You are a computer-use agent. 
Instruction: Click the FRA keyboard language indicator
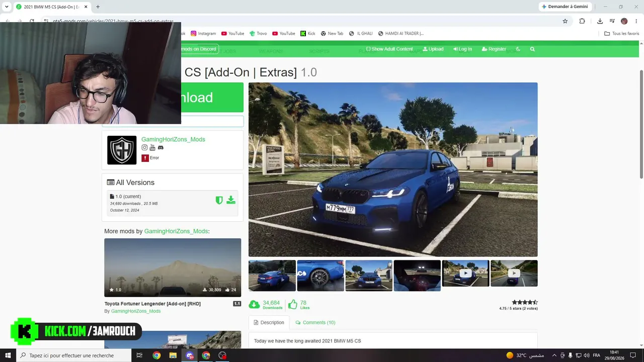pos(597,355)
